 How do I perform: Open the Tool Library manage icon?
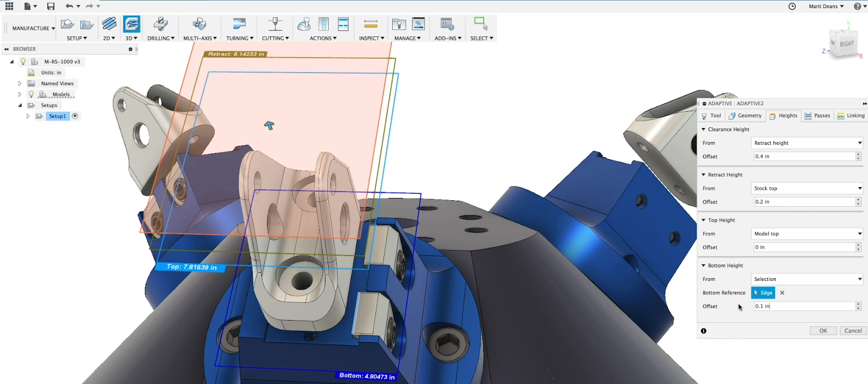click(x=399, y=24)
